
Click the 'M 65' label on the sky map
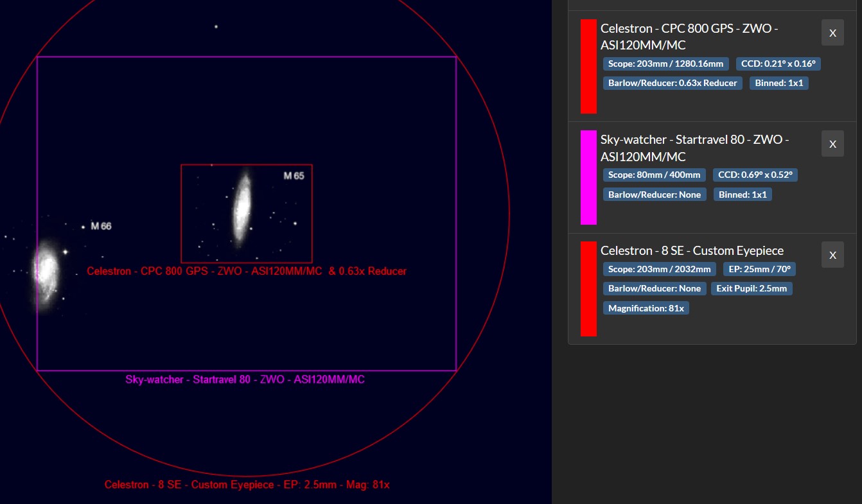coord(294,175)
